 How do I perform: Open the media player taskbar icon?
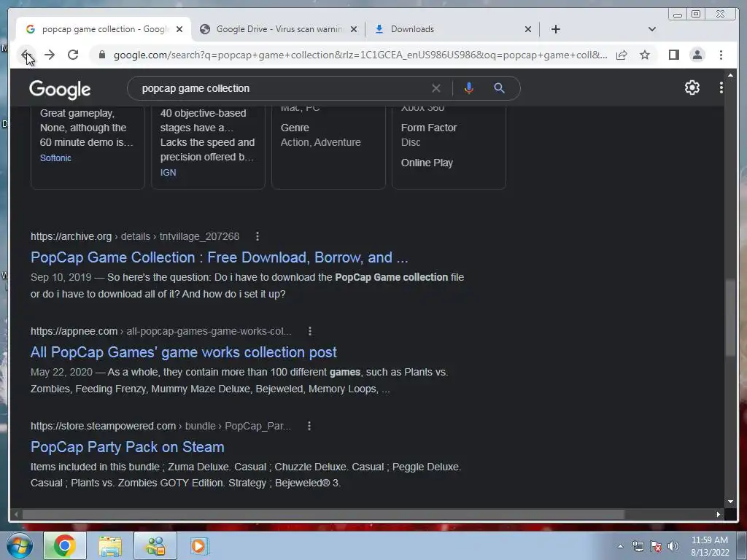(199, 545)
